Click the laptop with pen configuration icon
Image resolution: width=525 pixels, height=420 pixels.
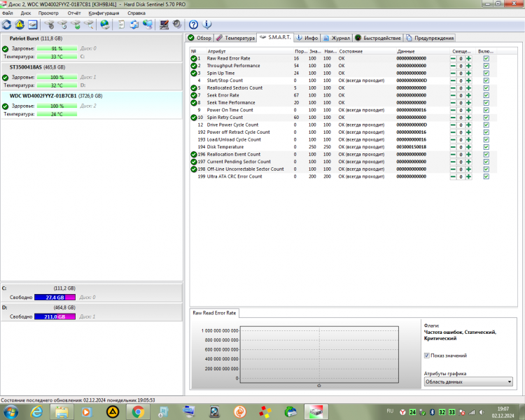point(164,24)
